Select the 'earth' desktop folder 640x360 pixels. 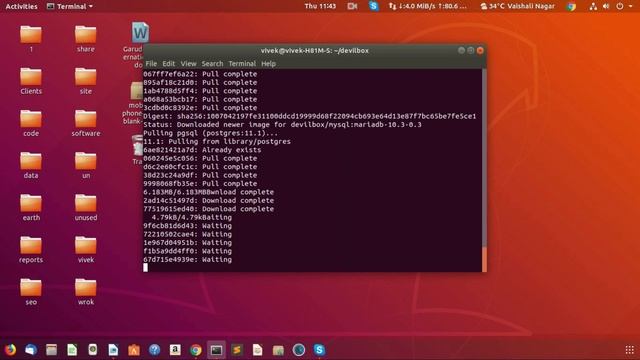click(x=31, y=207)
